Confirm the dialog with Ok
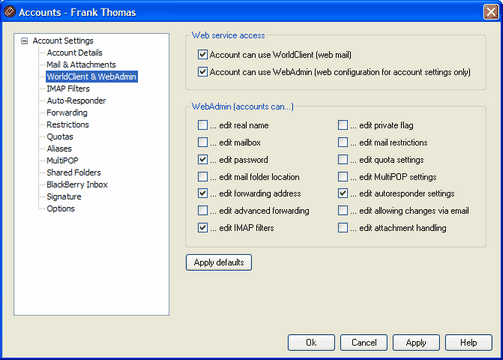 pos(311,343)
